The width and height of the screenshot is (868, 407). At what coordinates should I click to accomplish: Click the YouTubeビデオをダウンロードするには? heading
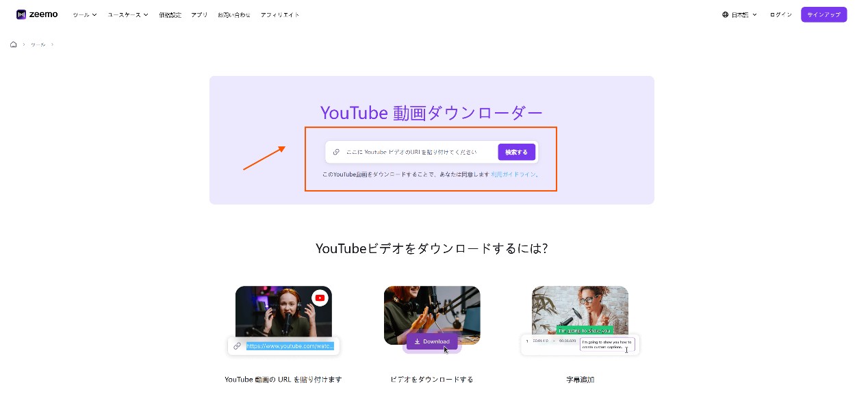point(431,248)
